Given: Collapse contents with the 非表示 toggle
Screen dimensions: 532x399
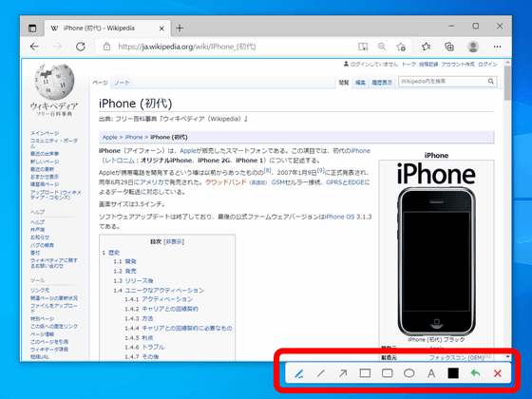Looking at the screenshot, I should (174, 241).
